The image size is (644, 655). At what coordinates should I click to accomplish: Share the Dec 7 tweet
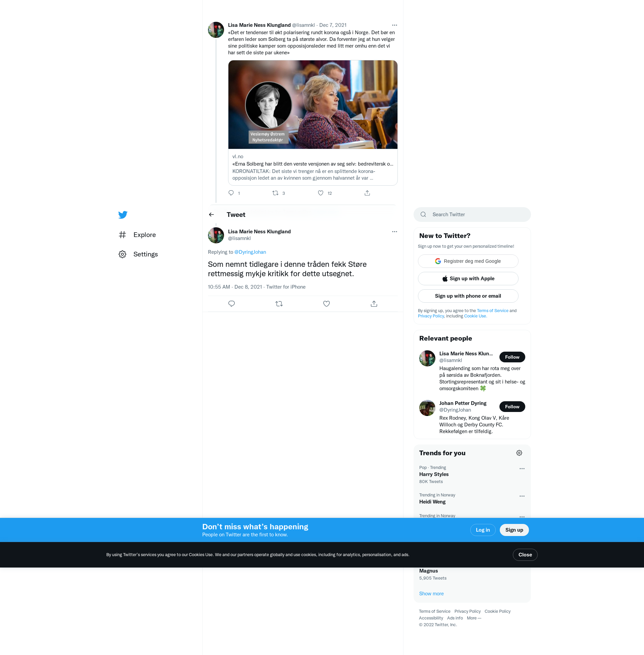pyautogui.click(x=367, y=193)
